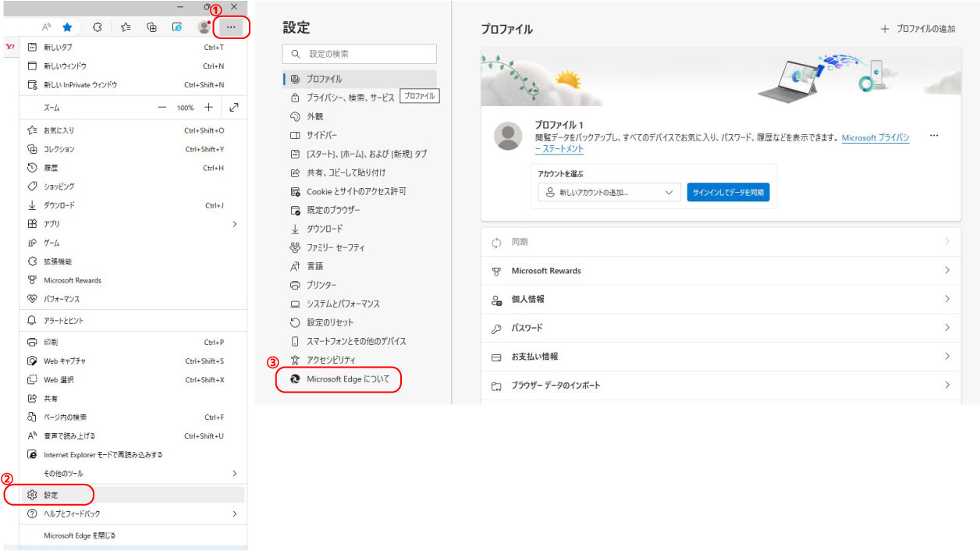The height and width of the screenshot is (551, 980).
Task: Open Extensions via the puzzle piece icon
Action: point(97,27)
